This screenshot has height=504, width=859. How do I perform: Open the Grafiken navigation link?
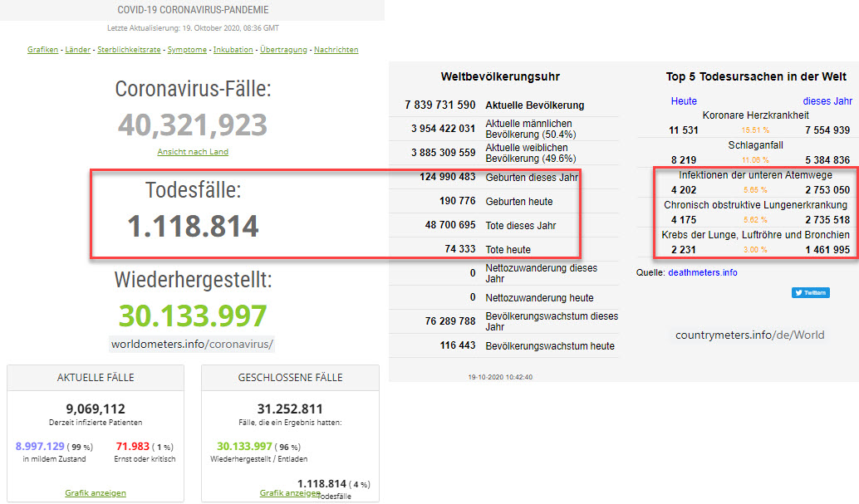[x=42, y=50]
